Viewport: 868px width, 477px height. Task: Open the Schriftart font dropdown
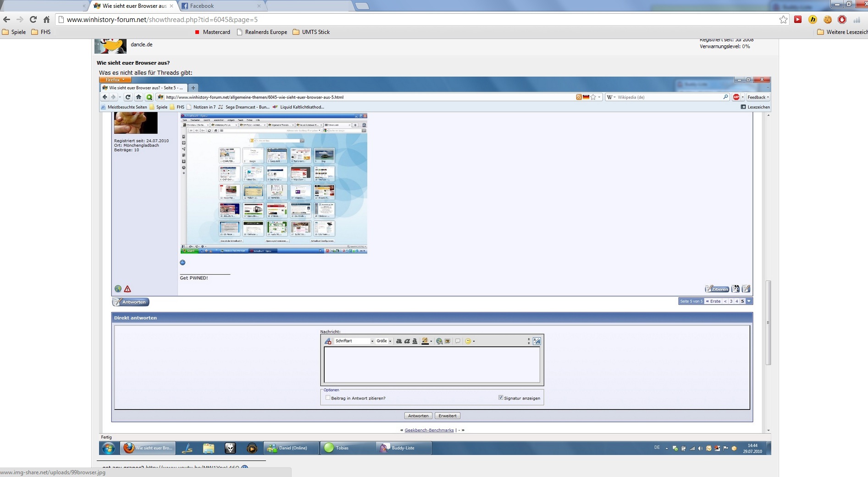click(372, 341)
